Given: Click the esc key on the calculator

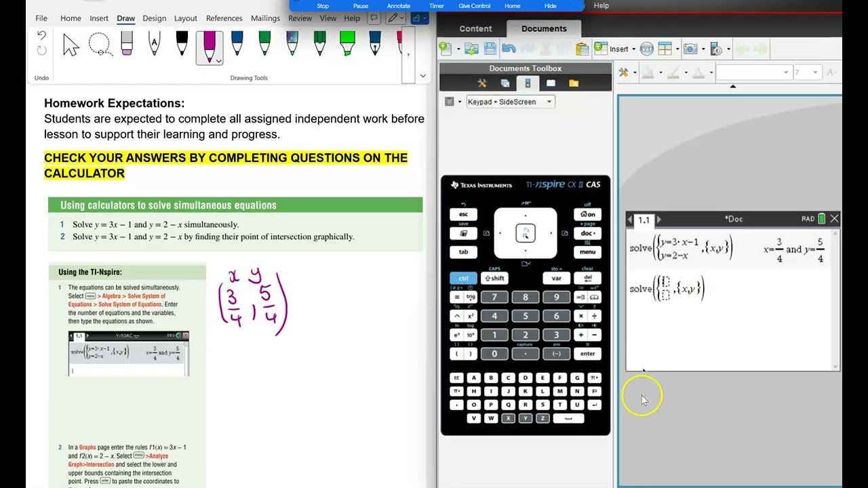Looking at the screenshot, I should [463, 214].
